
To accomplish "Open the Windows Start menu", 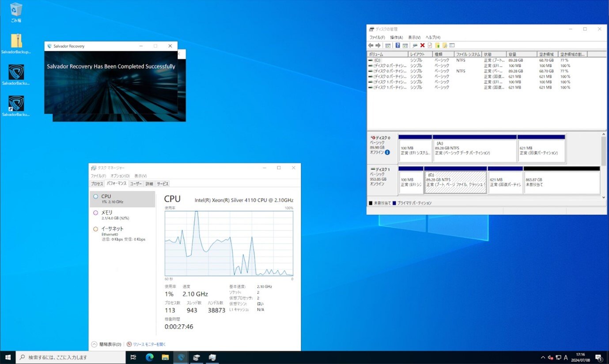I will (8, 357).
